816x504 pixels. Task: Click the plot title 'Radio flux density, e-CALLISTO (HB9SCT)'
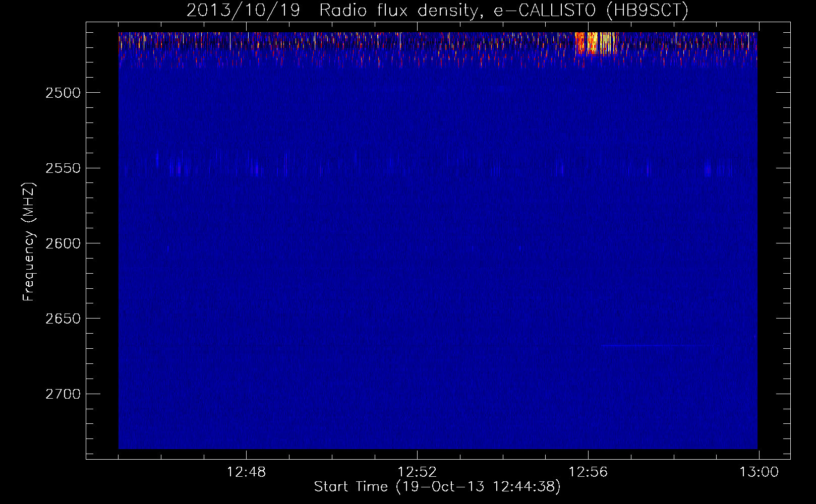504,10
